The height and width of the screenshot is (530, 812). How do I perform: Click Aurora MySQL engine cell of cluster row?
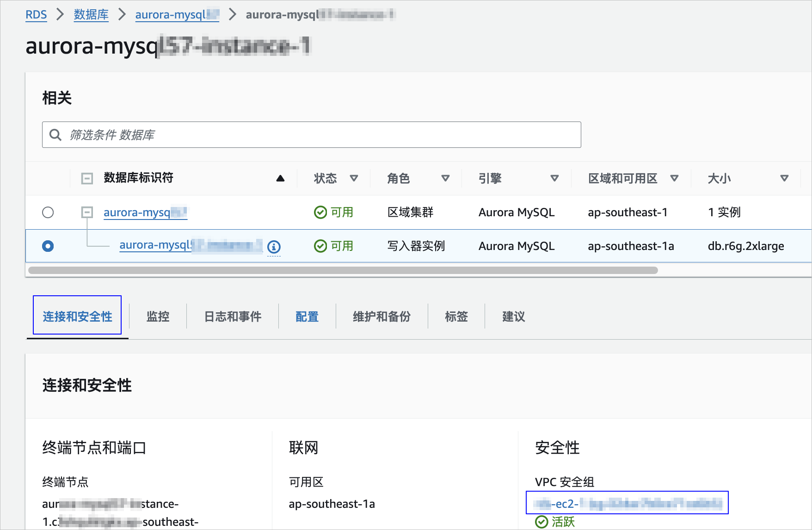click(517, 213)
